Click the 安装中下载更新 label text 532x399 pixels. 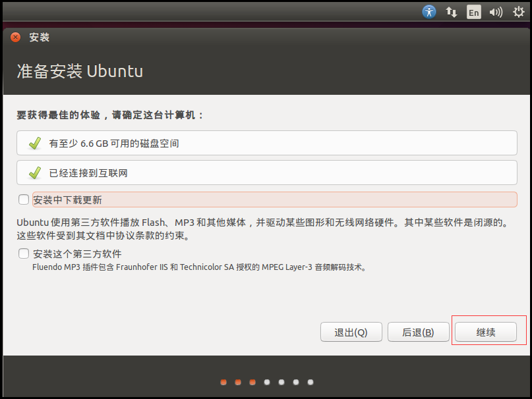(67, 200)
